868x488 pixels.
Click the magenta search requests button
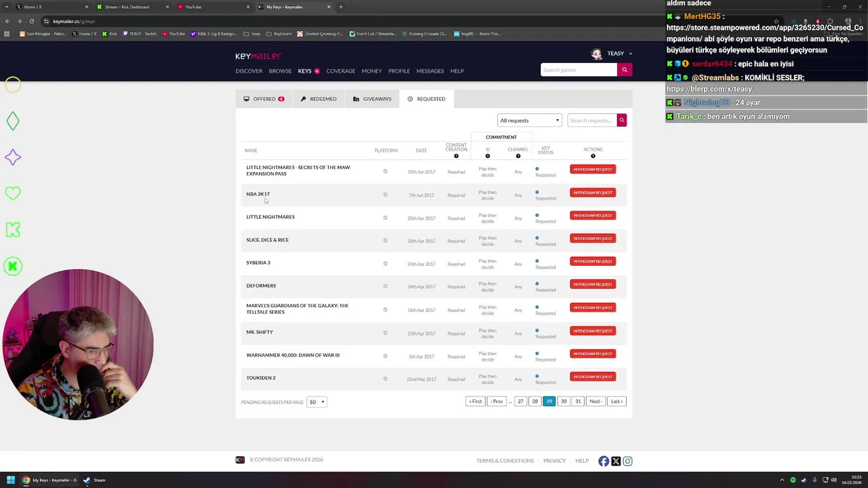point(621,121)
